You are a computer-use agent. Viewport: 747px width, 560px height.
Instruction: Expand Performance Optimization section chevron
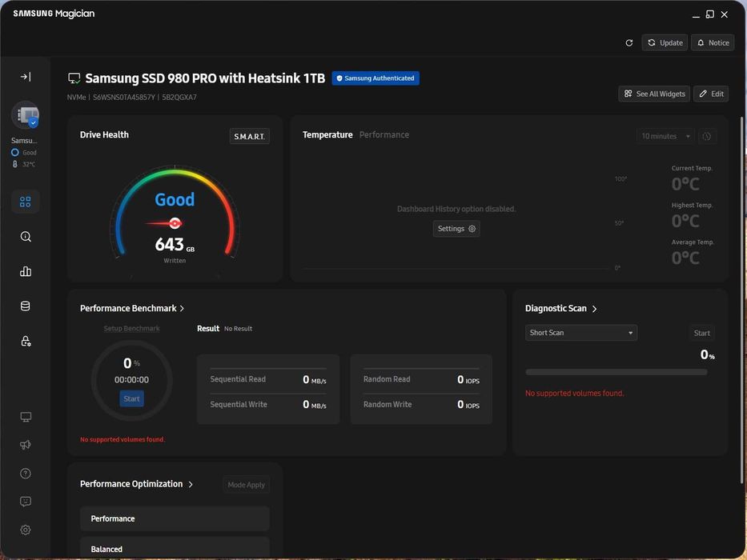coord(191,484)
